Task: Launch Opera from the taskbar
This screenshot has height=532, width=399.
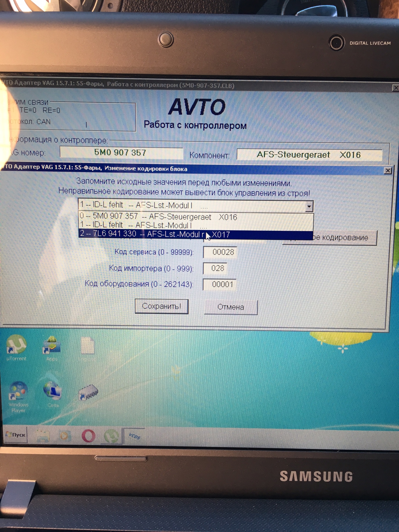Action: (88, 436)
